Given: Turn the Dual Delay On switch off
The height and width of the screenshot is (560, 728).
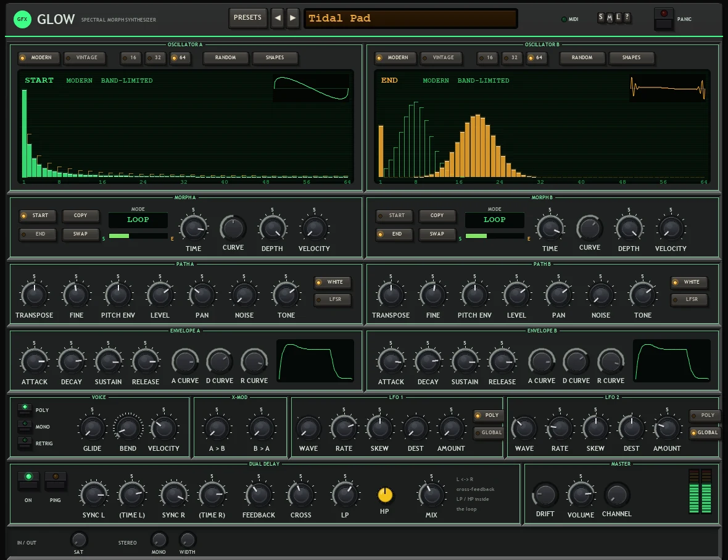Looking at the screenshot, I should [28, 480].
